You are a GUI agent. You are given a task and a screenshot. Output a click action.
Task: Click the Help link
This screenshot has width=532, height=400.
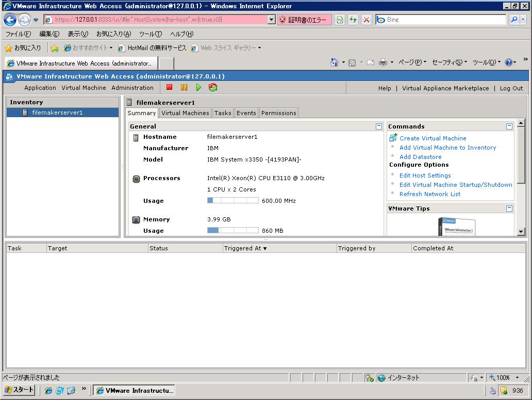[x=385, y=88]
